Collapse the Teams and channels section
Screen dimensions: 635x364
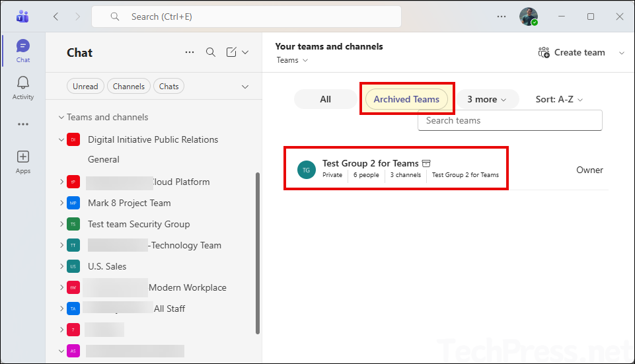(x=61, y=118)
